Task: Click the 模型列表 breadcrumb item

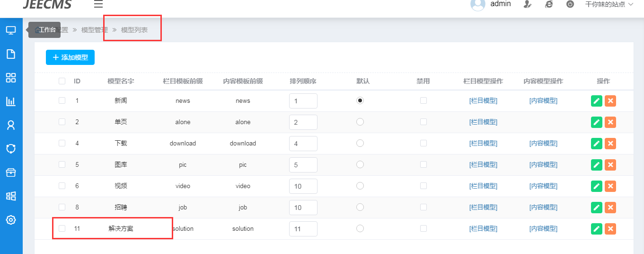Action: [134, 30]
